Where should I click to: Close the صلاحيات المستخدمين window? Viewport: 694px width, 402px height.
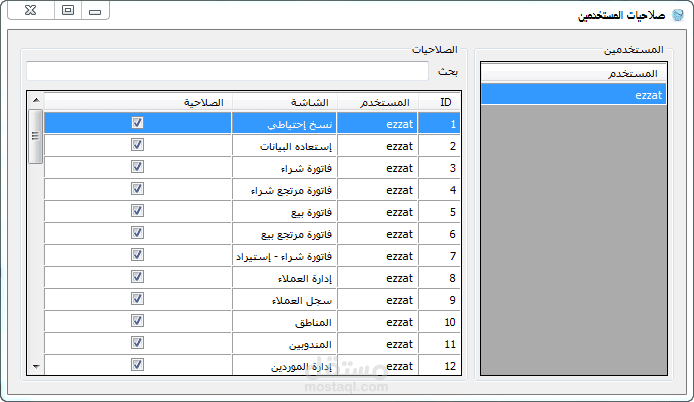pyautogui.click(x=31, y=10)
